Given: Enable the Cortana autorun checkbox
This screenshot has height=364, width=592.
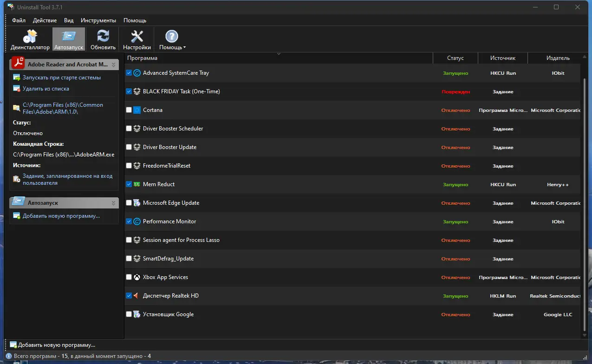Looking at the screenshot, I should pos(129,110).
